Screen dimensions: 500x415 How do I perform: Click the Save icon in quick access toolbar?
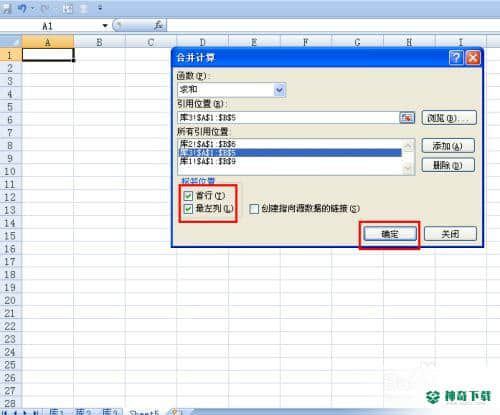click(6, 8)
